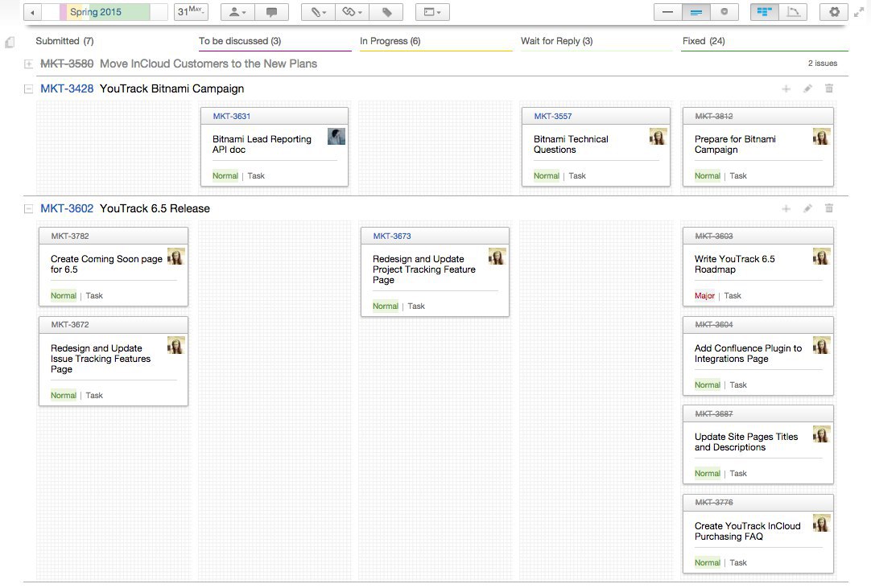Switch to minimal card size view
The width and height of the screenshot is (871, 588).
tap(668, 12)
